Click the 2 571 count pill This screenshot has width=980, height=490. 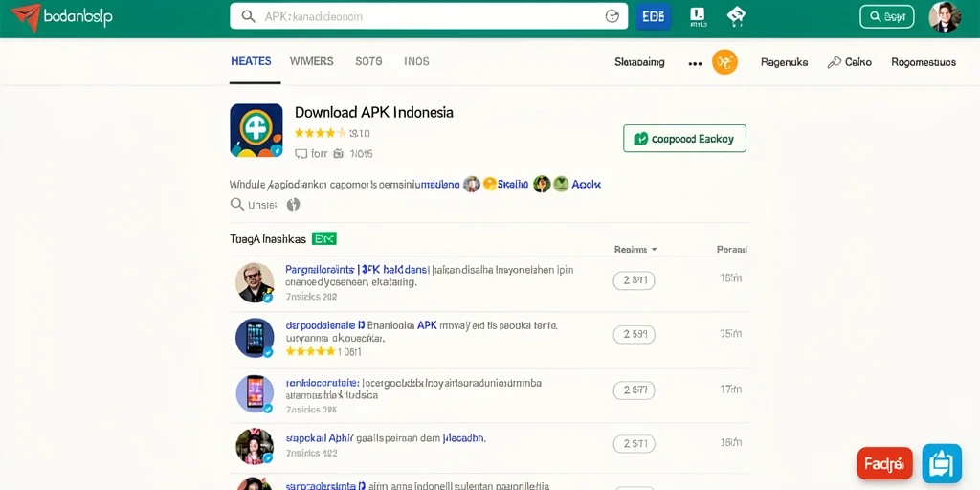click(635, 444)
